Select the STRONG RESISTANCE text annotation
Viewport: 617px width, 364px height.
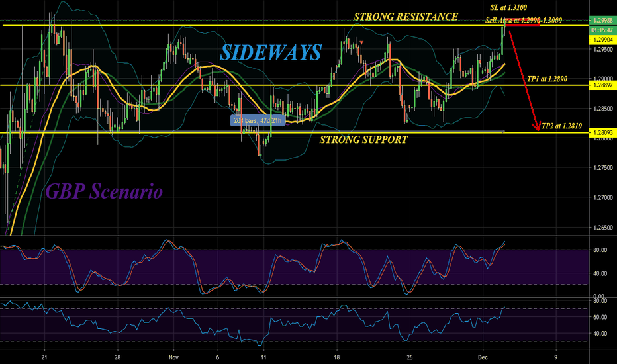[406, 17]
